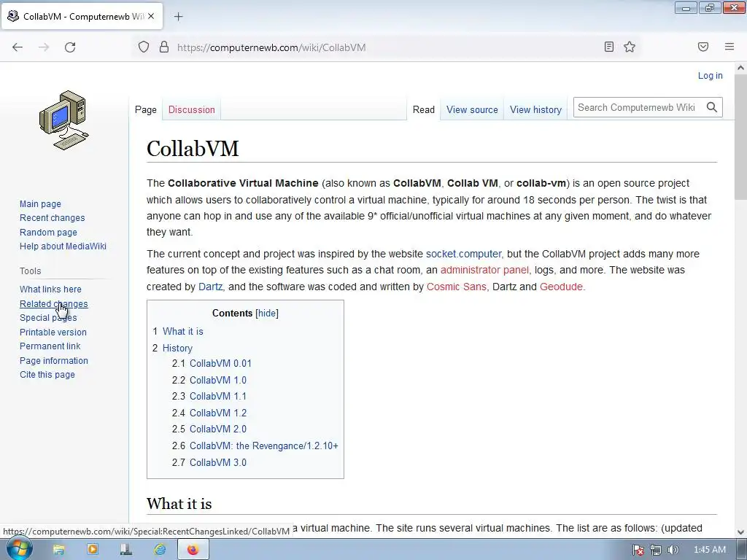This screenshot has height=560, width=747.
Task: Open the shield tracking protection icon
Action: click(x=144, y=47)
